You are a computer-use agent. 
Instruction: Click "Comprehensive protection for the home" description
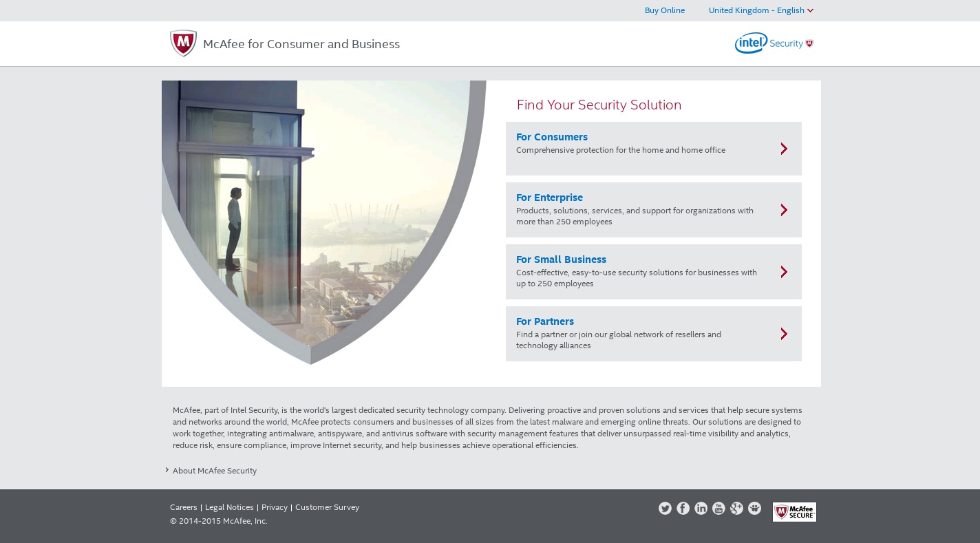click(621, 150)
